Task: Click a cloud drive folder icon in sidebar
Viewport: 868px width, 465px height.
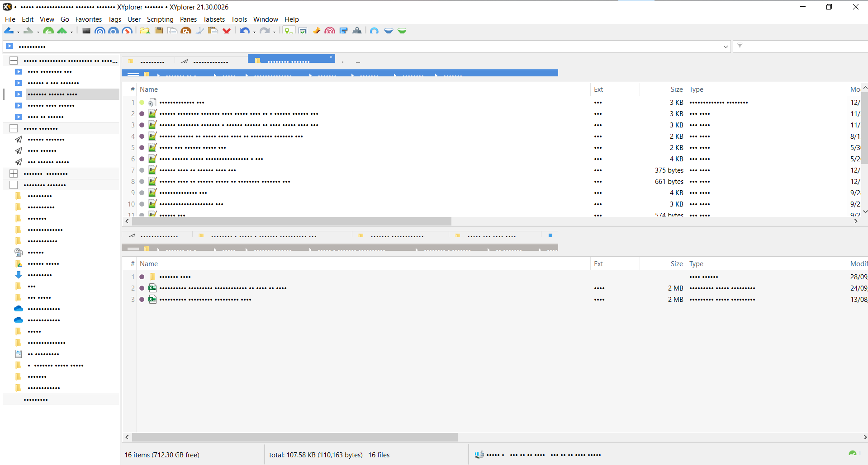Action: (x=19, y=309)
